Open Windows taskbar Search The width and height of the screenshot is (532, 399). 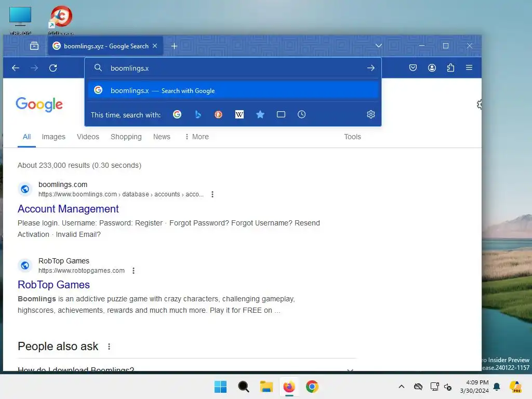click(244, 387)
